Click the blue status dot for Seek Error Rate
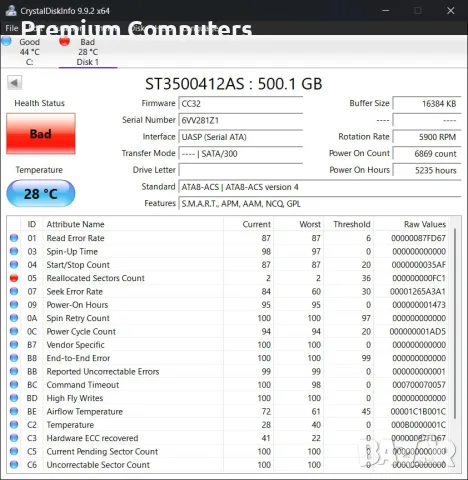The width and height of the screenshot is (468, 480). (x=14, y=291)
